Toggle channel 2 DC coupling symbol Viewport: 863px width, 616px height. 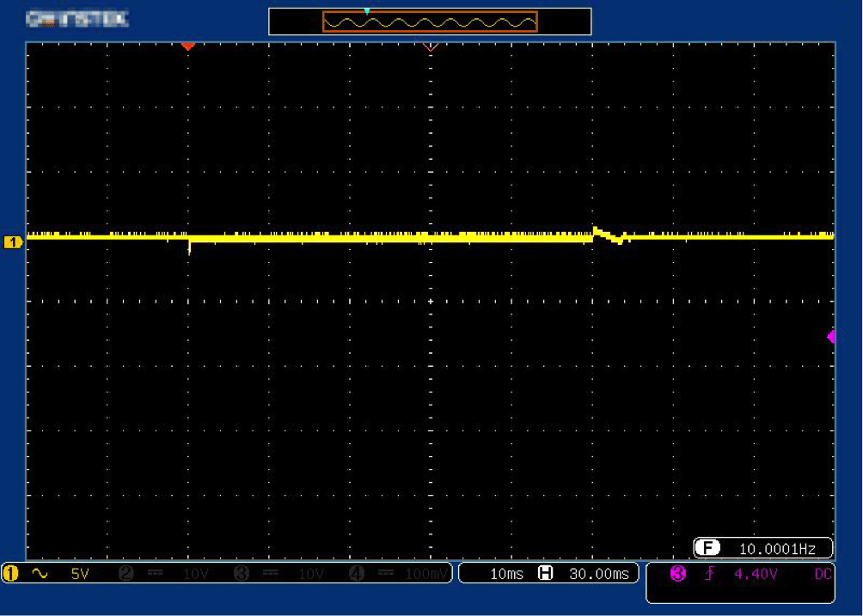[155, 574]
